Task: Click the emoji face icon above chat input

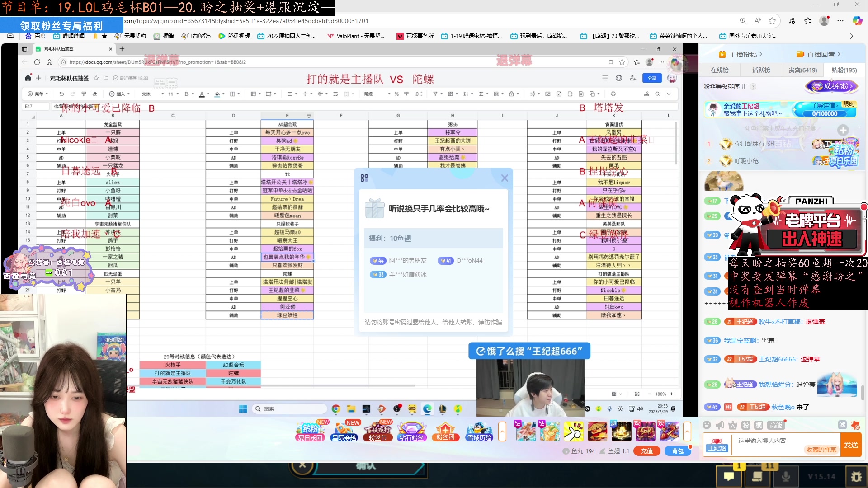Action: 707,425
